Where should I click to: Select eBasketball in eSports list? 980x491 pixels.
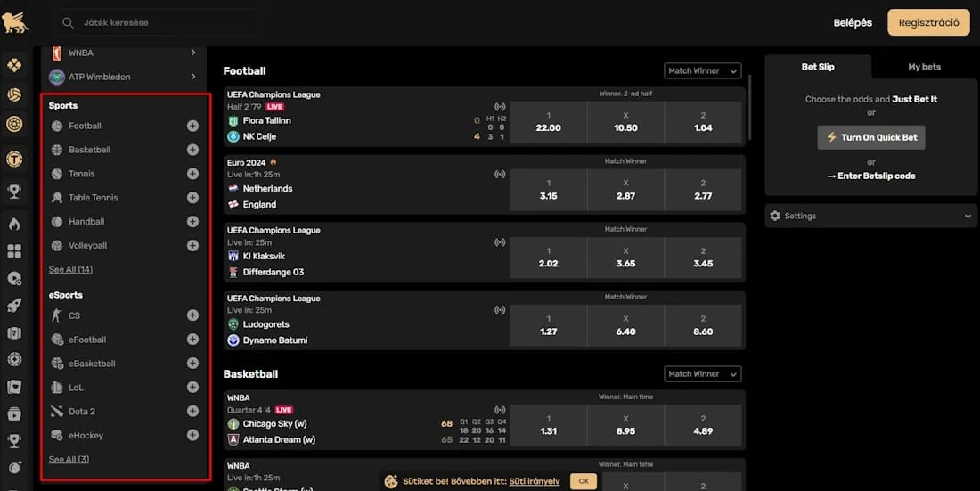point(92,364)
